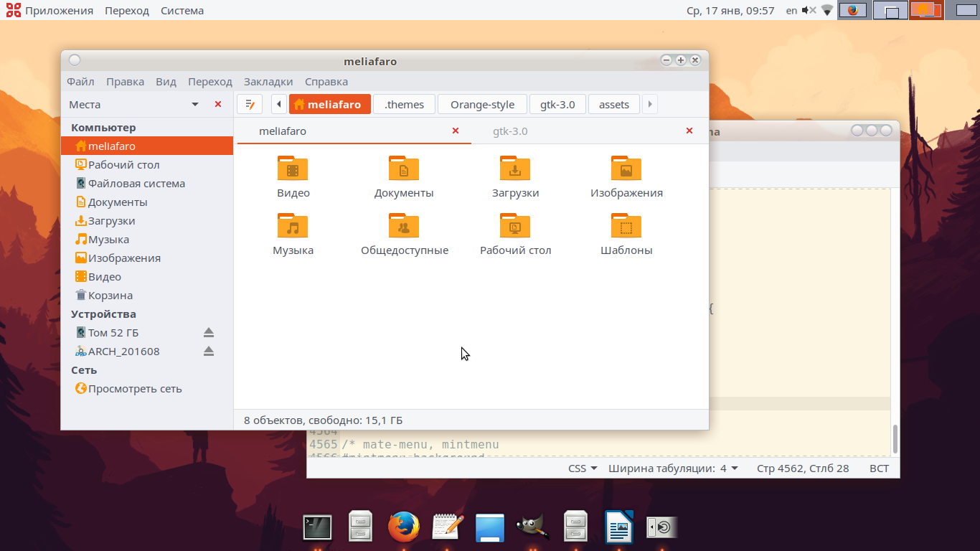Click the last dock item with arrow
Image resolution: width=980 pixels, height=551 pixels.
point(661,527)
